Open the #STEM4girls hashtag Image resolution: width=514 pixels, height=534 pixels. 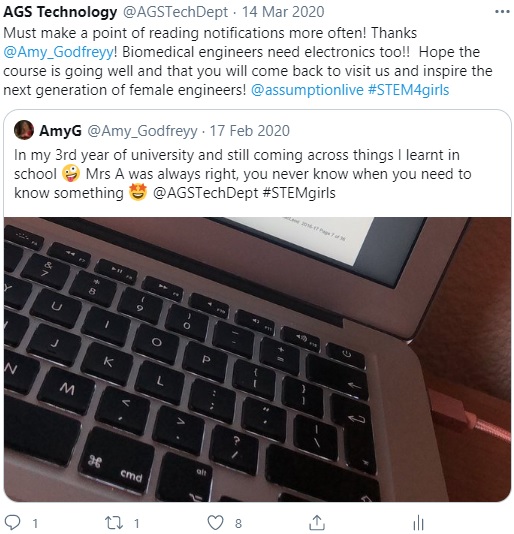[408, 90]
